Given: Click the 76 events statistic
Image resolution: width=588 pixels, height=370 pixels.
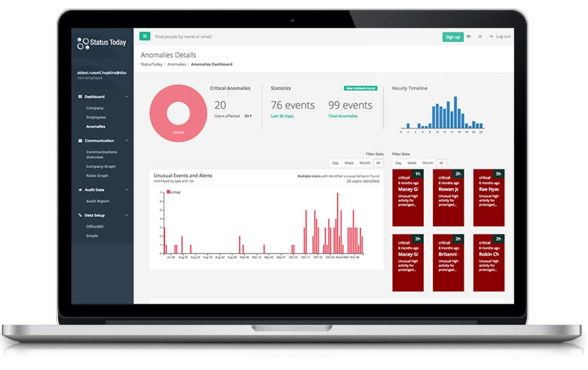Looking at the screenshot, I should (293, 105).
